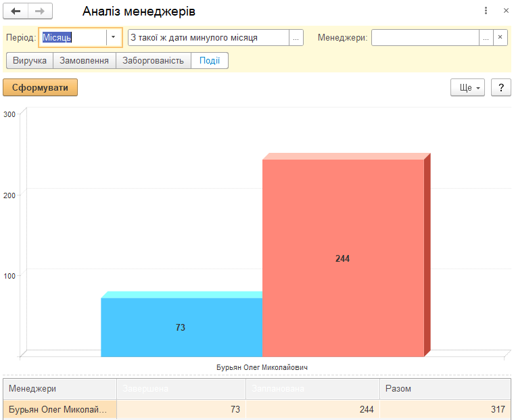Screen dimensions: 514x420
Task: Click the Менеджери input field
Action: [x=425, y=38]
